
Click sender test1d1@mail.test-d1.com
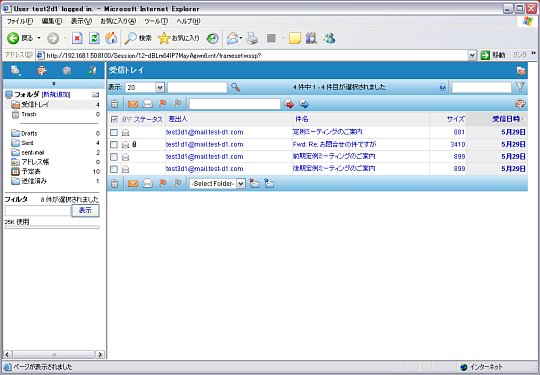click(x=205, y=145)
